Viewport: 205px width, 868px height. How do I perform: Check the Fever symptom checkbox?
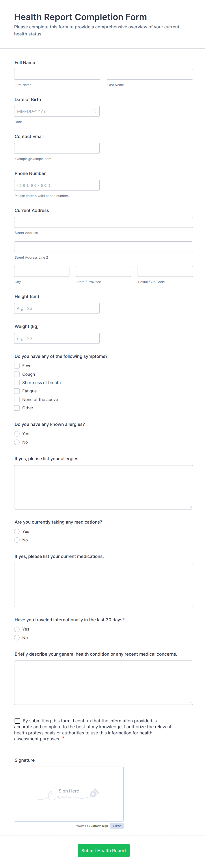click(17, 366)
